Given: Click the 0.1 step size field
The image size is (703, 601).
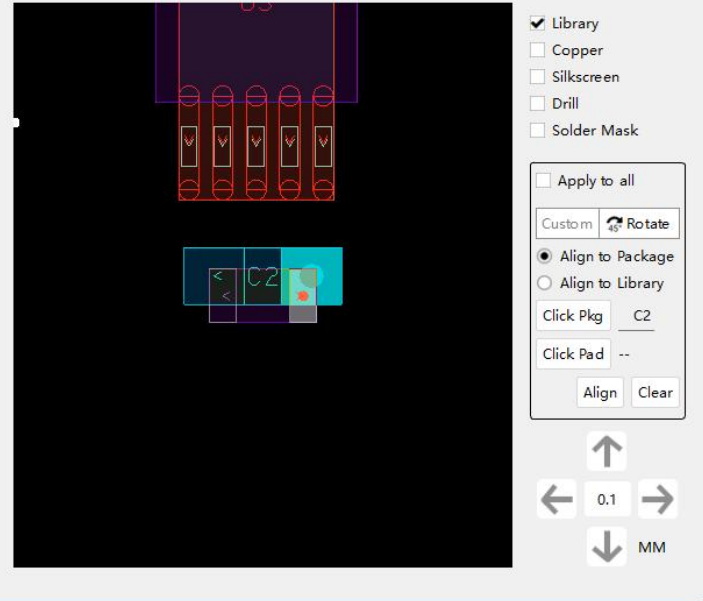Looking at the screenshot, I should pyautogui.click(x=607, y=499).
